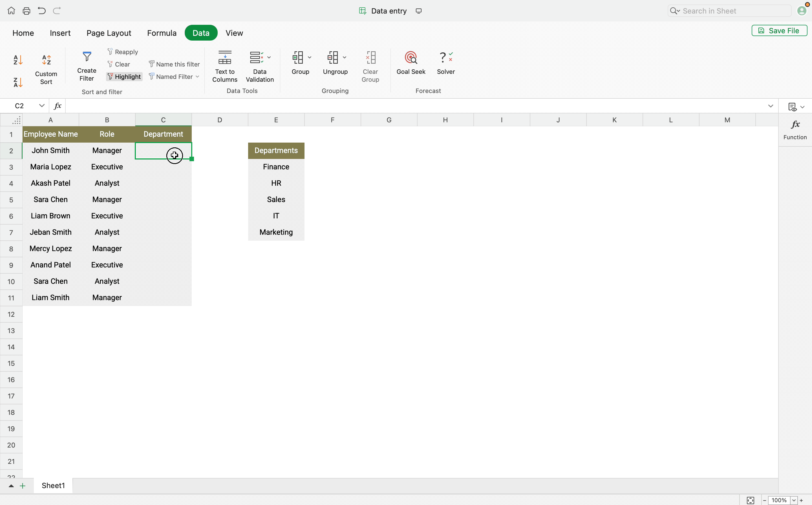Screen dimensions: 812x505
Task: Open Custom Sort
Action: [46, 70]
